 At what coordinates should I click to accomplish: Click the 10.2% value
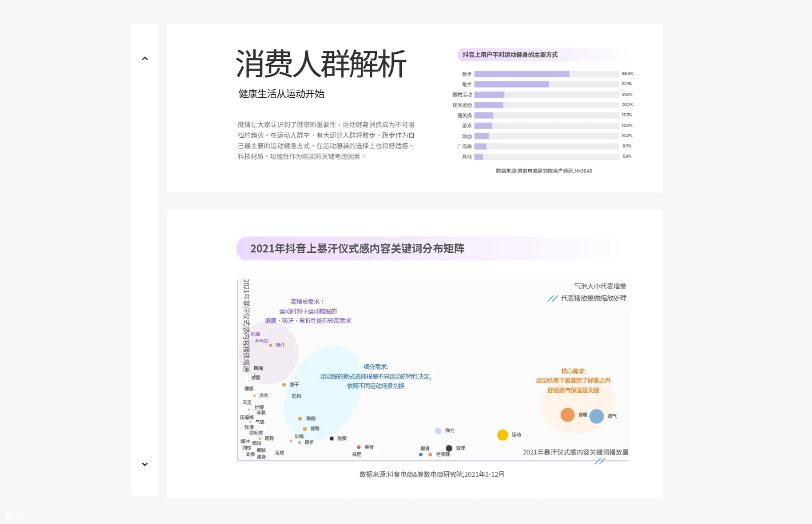coord(627,135)
